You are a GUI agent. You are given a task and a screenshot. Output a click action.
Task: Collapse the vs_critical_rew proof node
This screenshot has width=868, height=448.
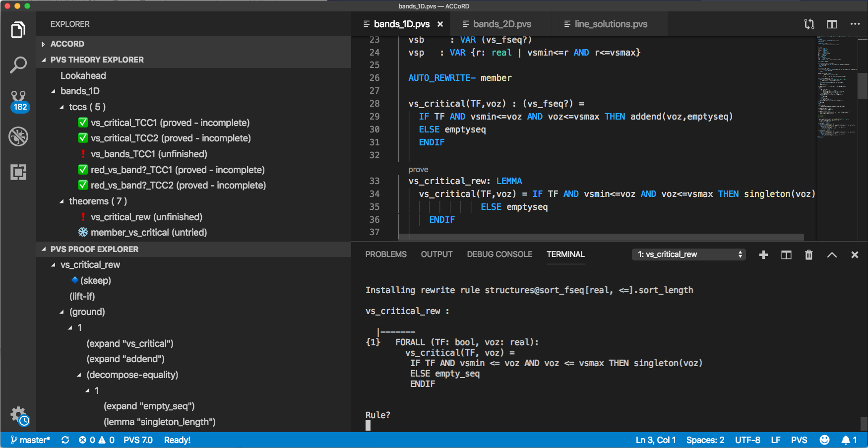(x=53, y=264)
